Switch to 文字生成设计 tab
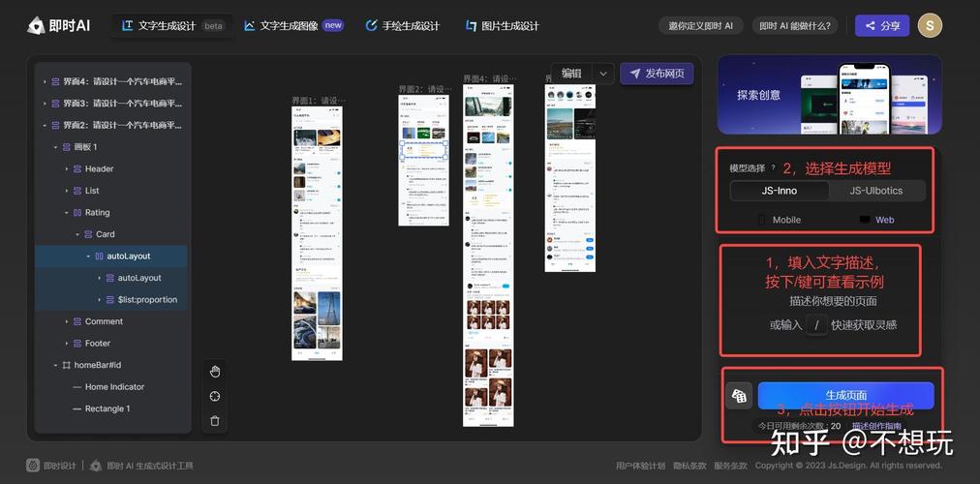This screenshot has width=980, height=484. coord(172,25)
